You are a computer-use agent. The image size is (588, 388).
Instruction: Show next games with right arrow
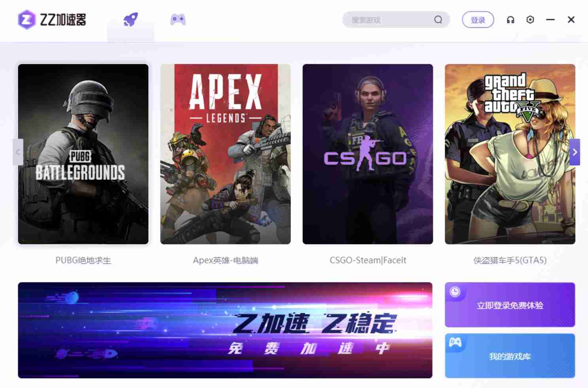pyautogui.click(x=575, y=152)
